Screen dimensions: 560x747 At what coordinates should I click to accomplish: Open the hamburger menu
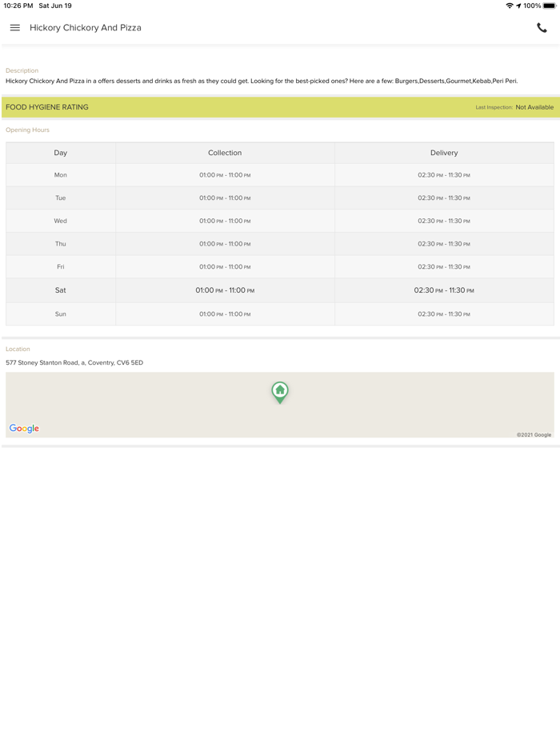pyautogui.click(x=14, y=28)
